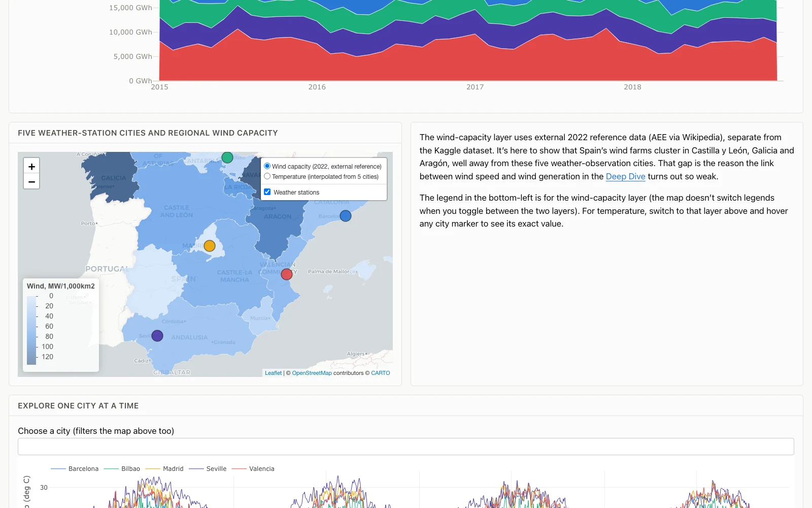Click the green Bilbao station marker
Screen dimensions: 812x508
click(227, 157)
